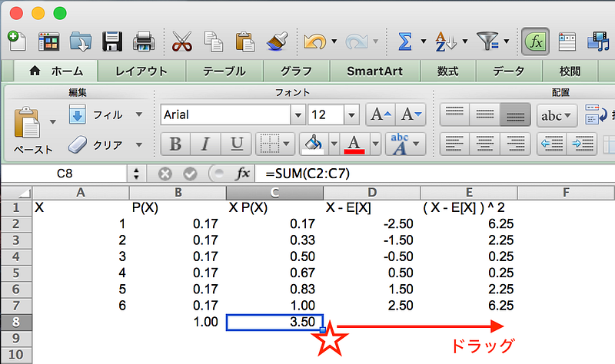The height and width of the screenshot is (364, 615).
Task: Align text to bottom
Action: (515, 114)
